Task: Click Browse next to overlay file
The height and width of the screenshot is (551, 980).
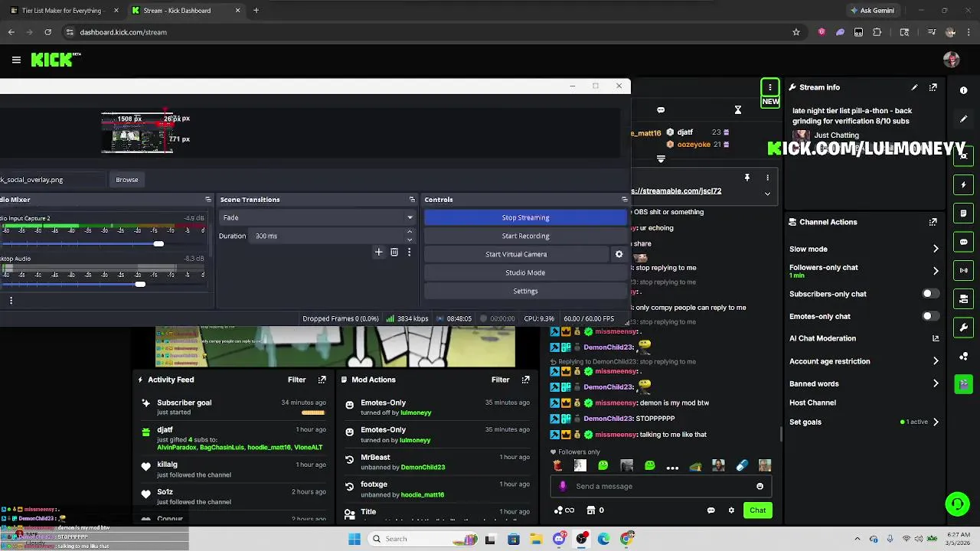Action: [127, 180]
